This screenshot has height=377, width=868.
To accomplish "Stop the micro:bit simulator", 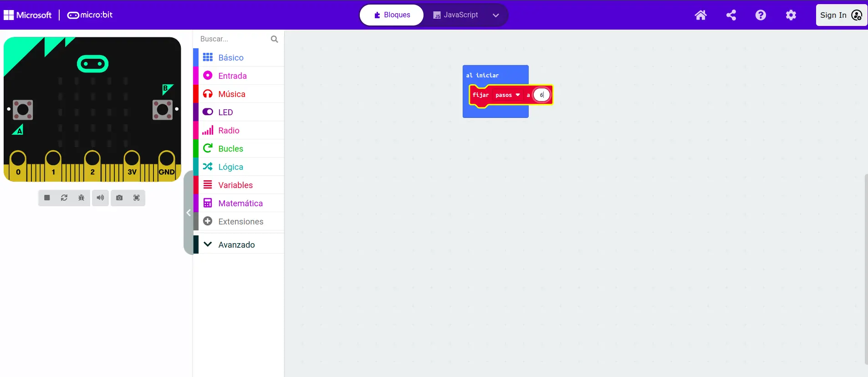I will [47, 198].
